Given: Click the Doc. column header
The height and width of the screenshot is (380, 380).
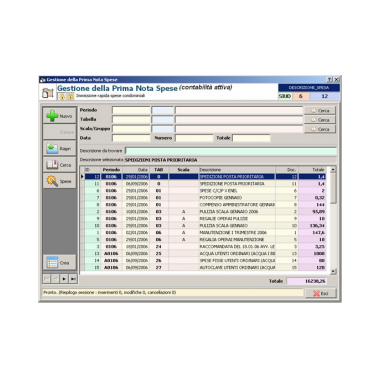Looking at the screenshot, I should coord(287,170).
